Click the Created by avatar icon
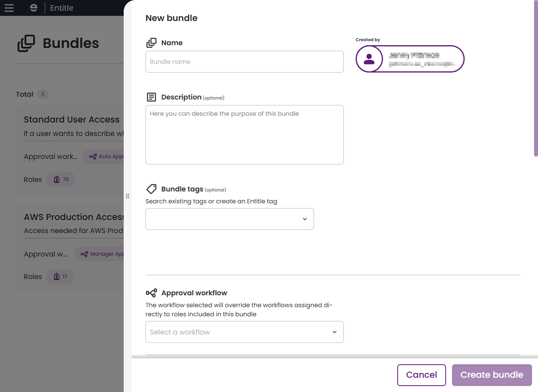The height and width of the screenshot is (392, 538). coord(369,59)
